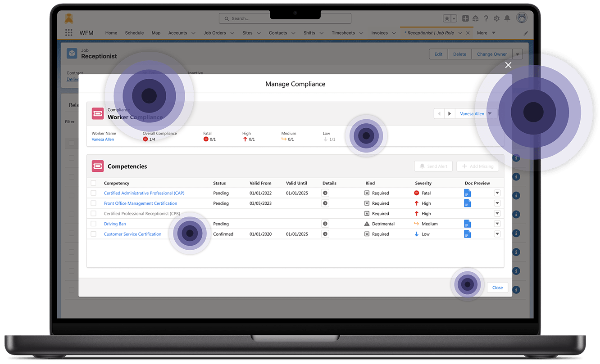The width and height of the screenshot is (600, 364).
Task: Click details info icon for Customer Service Certification
Action: coord(325,234)
